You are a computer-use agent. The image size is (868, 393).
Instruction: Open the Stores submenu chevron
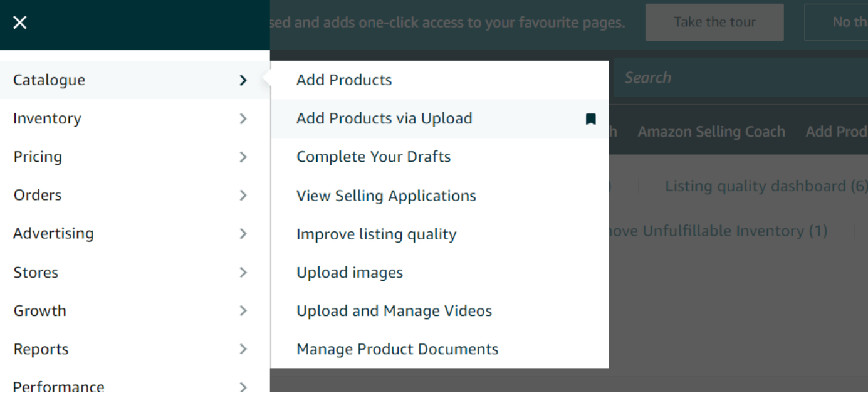click(x=243, y=272)
